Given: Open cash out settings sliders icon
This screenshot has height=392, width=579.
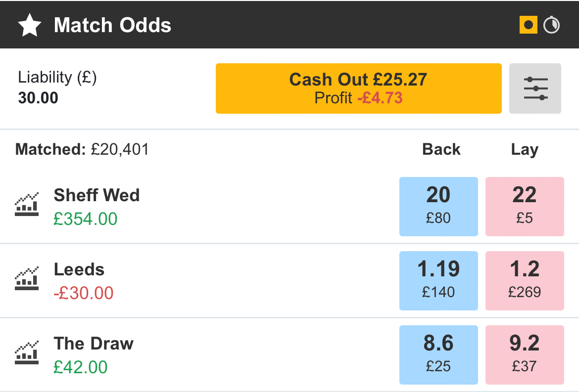Looking at the screenshot, I should [x=535, y=88].
